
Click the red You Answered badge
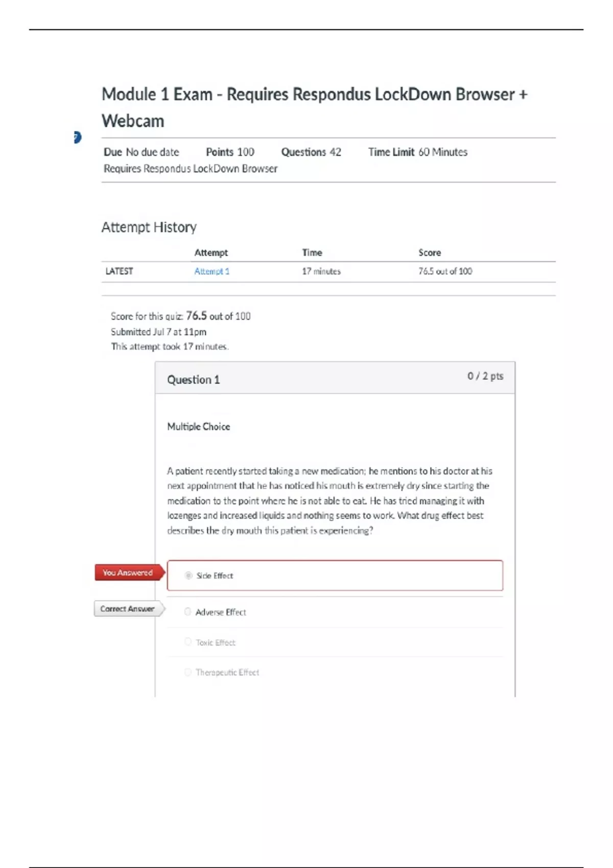[128, 573]
